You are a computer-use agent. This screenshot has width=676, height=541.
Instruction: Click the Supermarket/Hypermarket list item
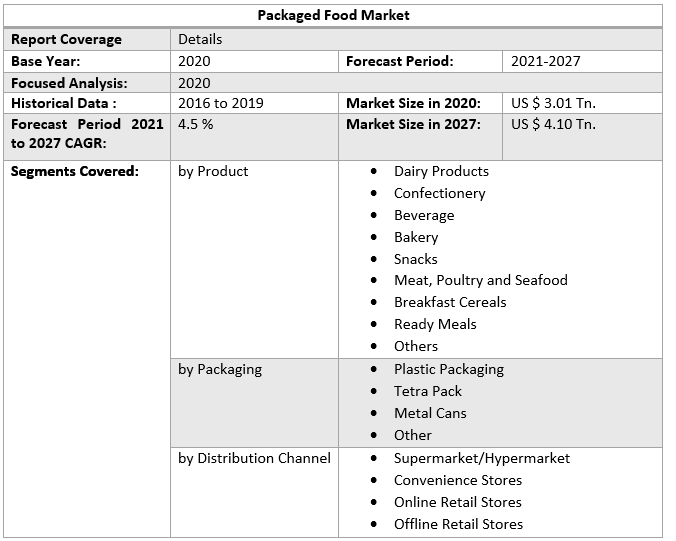tap(481, 458)
